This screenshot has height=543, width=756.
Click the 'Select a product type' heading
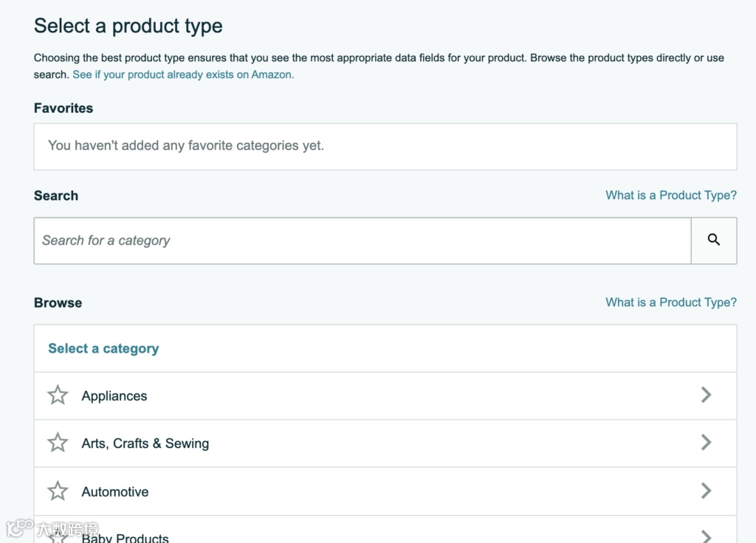(x=128, y=26)
